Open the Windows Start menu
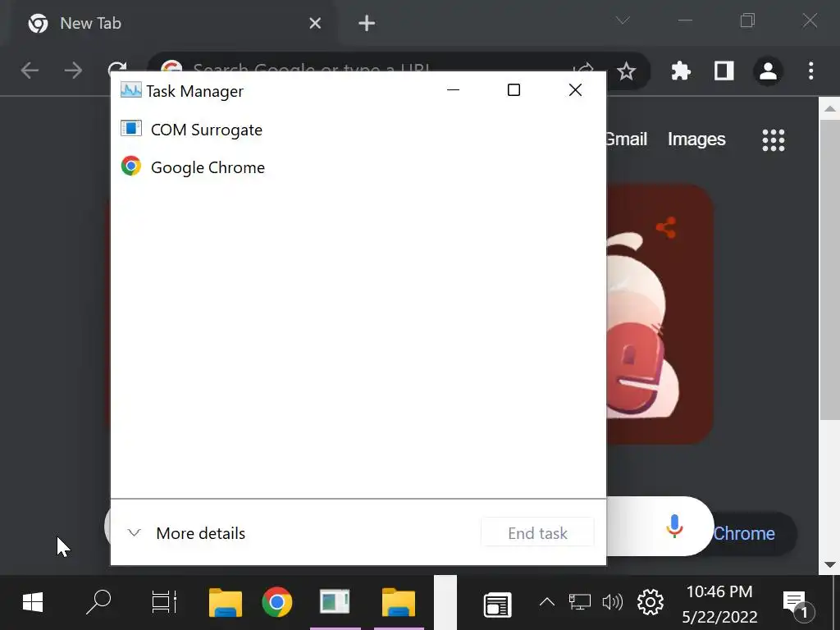The width and height of the screenshot is (840, 630). pos(33,603)
